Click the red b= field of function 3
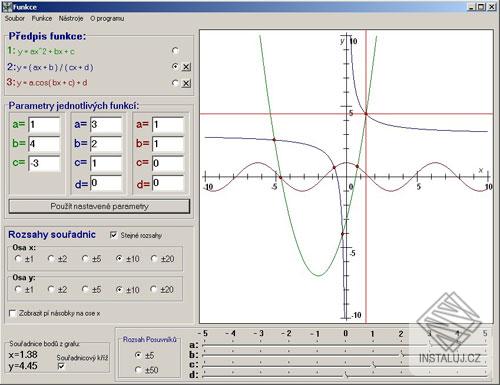Viewport: 500px width, 385px height. click(168, 144)
